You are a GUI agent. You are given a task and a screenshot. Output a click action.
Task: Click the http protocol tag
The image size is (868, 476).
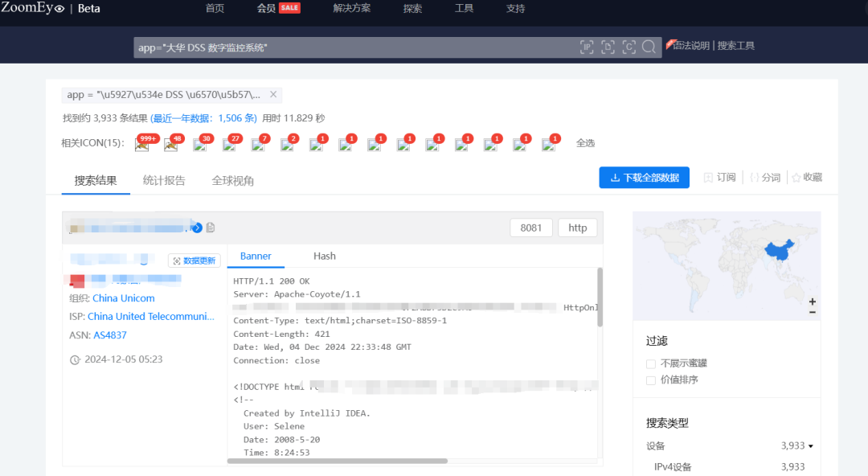pos(577,228)
